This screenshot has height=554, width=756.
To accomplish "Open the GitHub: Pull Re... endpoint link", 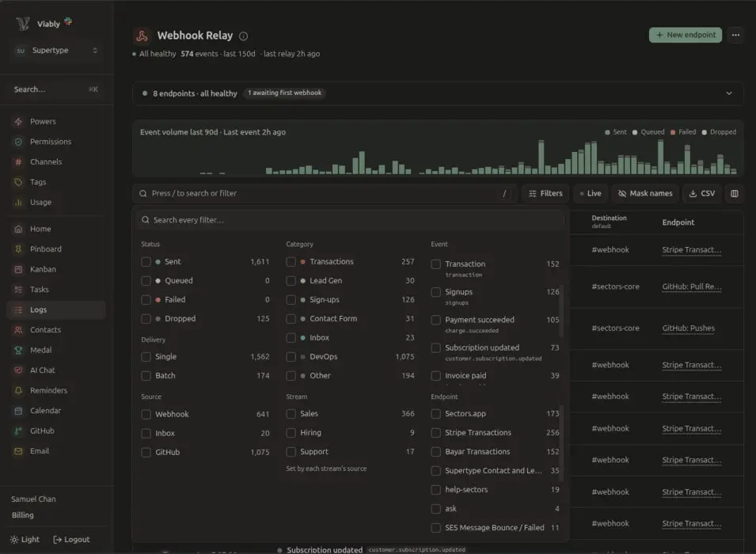I will point(691,286).
